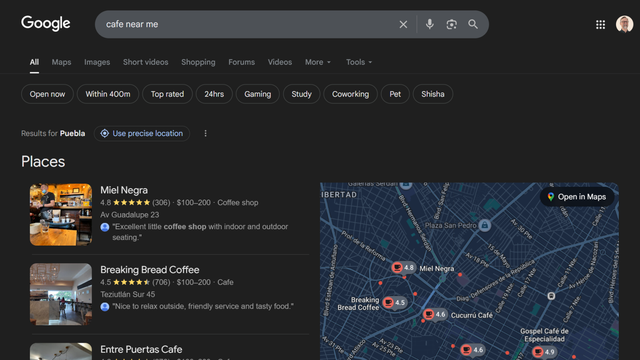
Task: Click the Breaking Bread Coffee 4.5 map pin
Action: point(394,303)
